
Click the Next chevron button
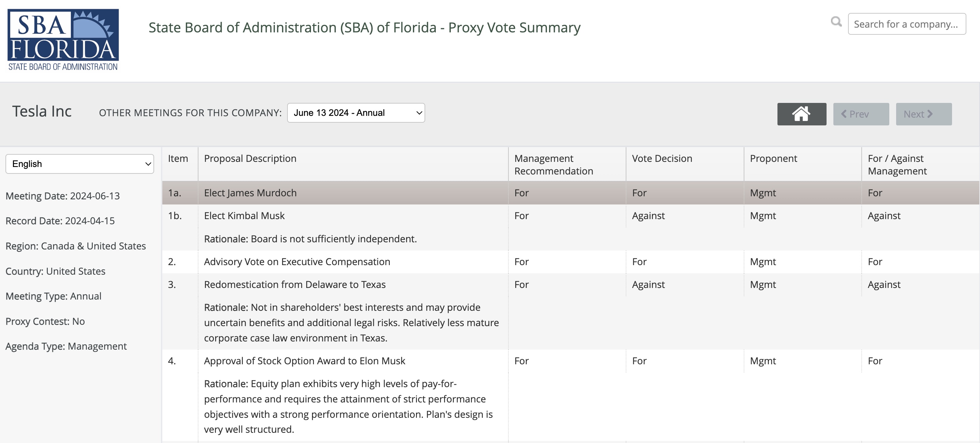pyautogui.click(x=924, y=114)
